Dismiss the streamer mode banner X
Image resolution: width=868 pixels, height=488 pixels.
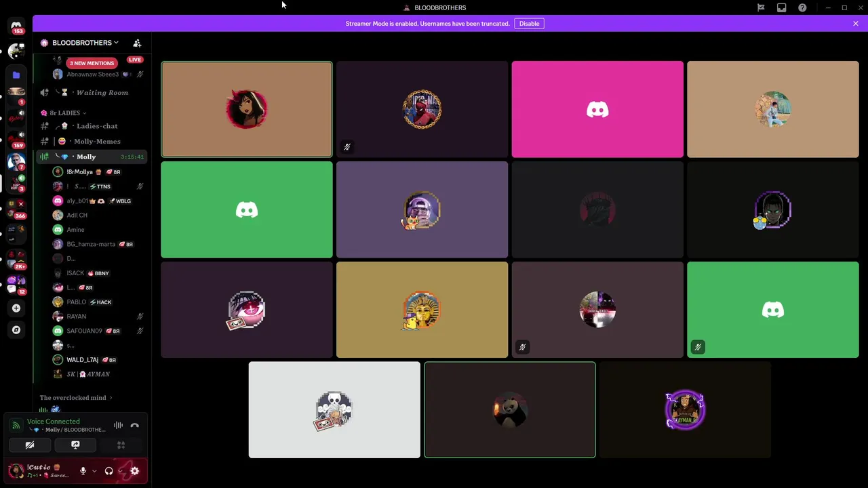856,24
